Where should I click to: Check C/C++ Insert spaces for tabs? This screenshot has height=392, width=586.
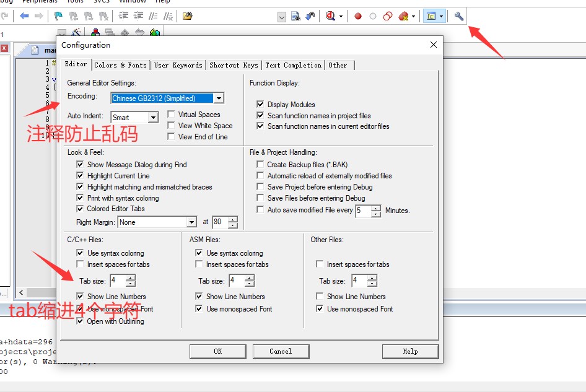(x=80, y=264)
